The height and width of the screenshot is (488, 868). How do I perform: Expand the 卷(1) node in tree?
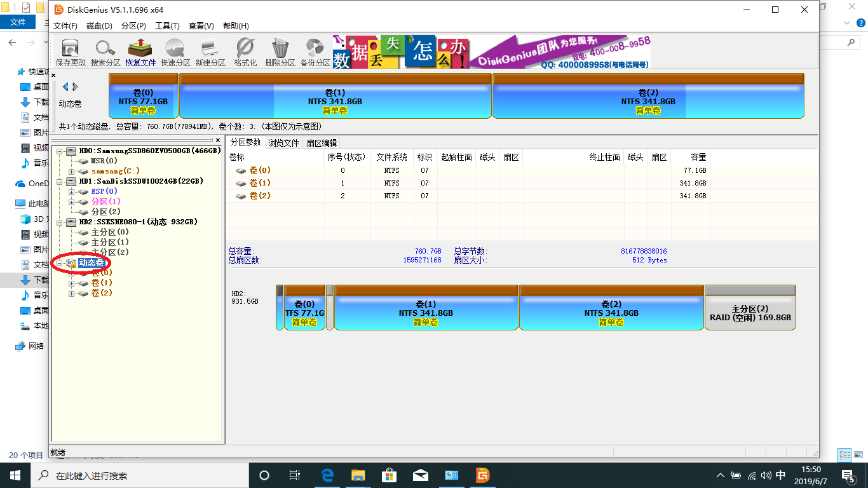72,283
